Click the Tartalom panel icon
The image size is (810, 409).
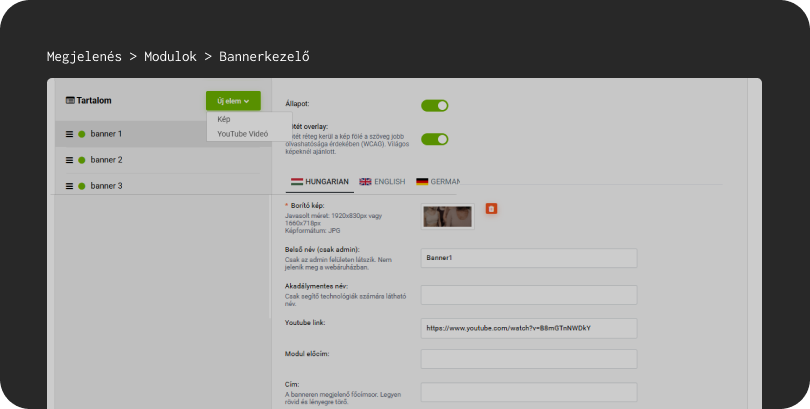tap(70, 101)
